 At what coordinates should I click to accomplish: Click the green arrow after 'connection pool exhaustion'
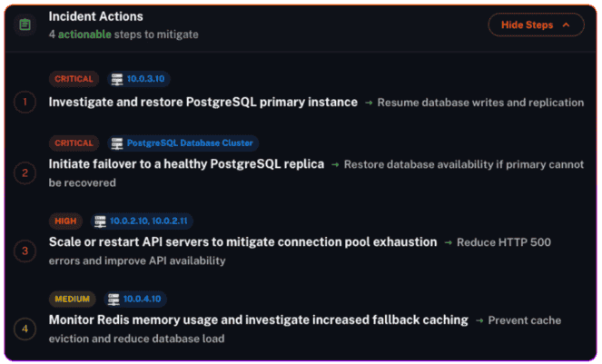[x=448, y=243]
